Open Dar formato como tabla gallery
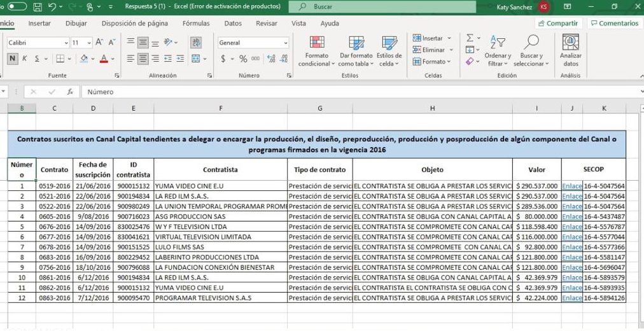Viewport: 644px width, 331px height. 356,52
